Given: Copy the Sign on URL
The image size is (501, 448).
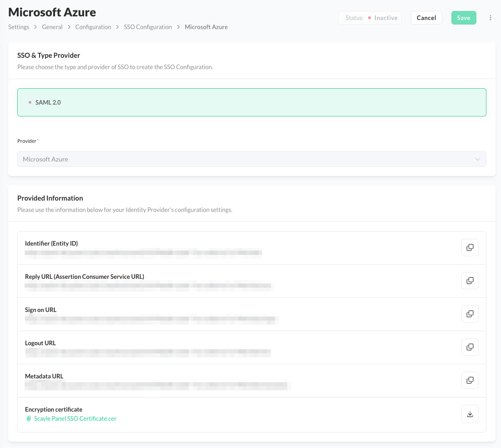Looking at the screenshot, I should click(470, 314).
